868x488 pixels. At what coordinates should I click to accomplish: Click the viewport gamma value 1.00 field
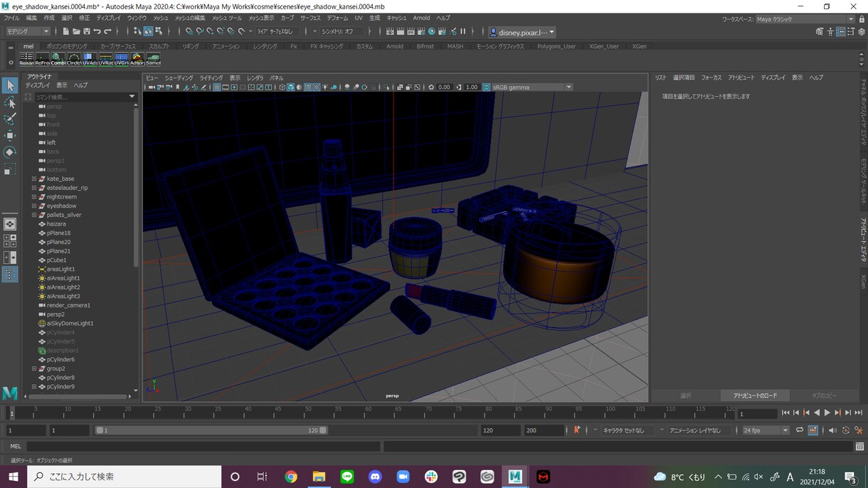click(472, 87)
